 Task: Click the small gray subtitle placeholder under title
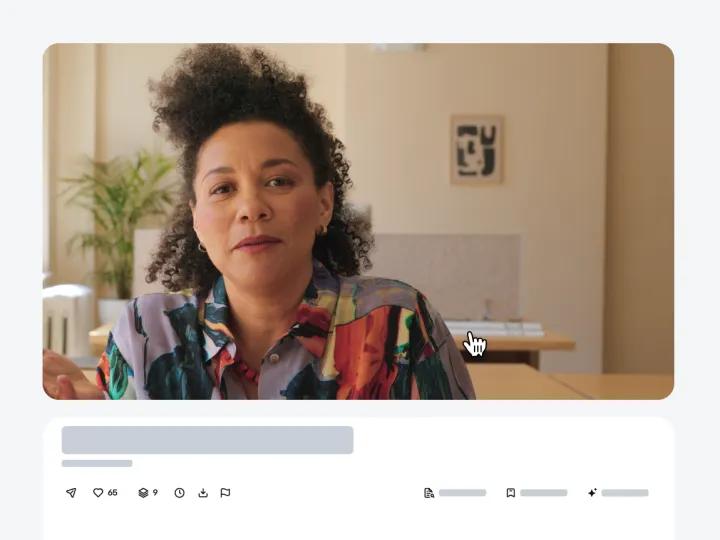[97, 463]
